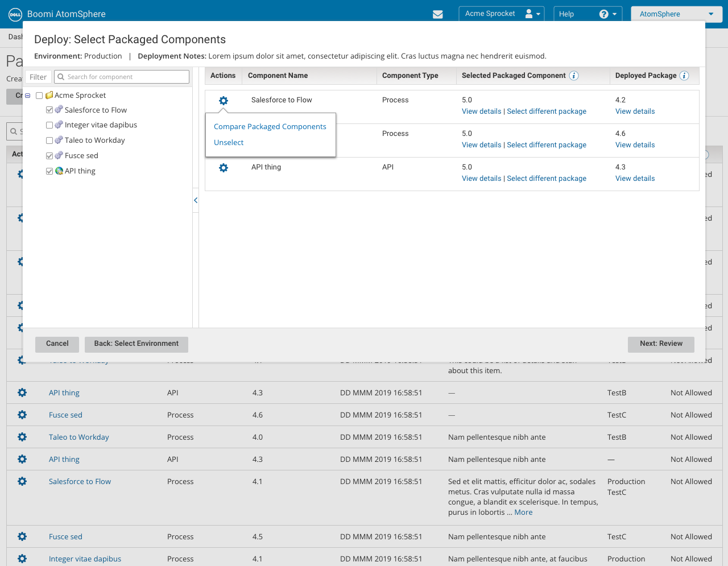The width and height of the screenshot is (728, 566).
Task: Click info icon beside Deployed Package
Action: click(684, 76)
